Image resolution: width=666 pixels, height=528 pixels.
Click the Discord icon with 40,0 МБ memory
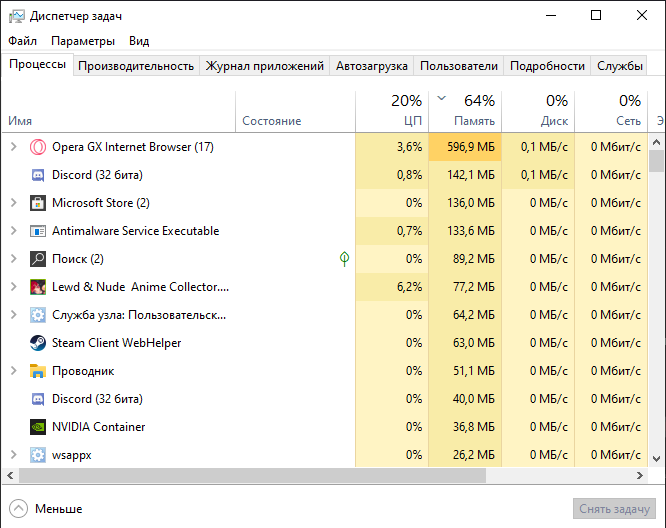[x=38, y=399]
